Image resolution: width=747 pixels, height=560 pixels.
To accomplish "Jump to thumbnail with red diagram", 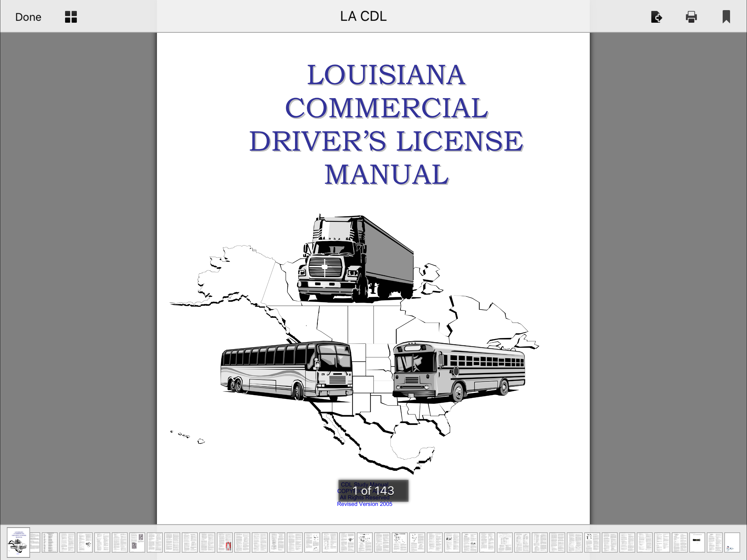I will pyautogui.click(x=224, y=542).
